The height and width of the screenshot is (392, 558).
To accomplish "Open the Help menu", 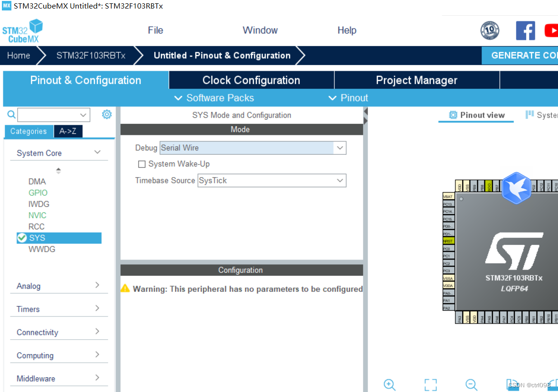I will [x=347, y=30].
